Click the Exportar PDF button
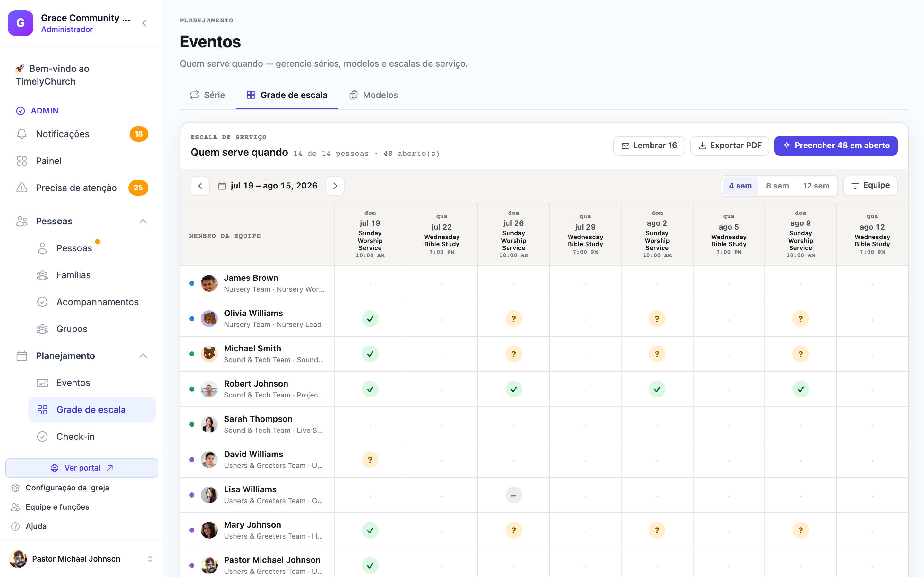924x577 pixels. (x=730, y=146)
